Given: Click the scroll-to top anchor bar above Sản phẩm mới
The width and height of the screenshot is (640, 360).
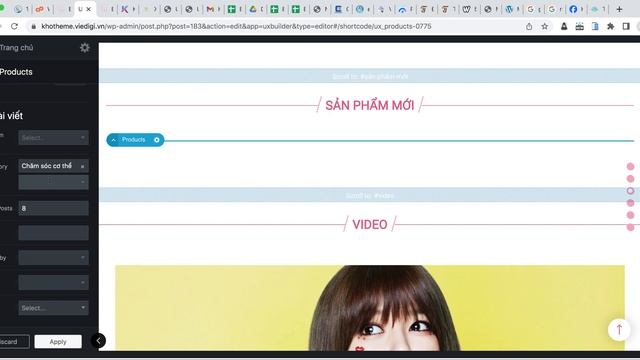Looking at the screenshot, I should pos(369,76).
